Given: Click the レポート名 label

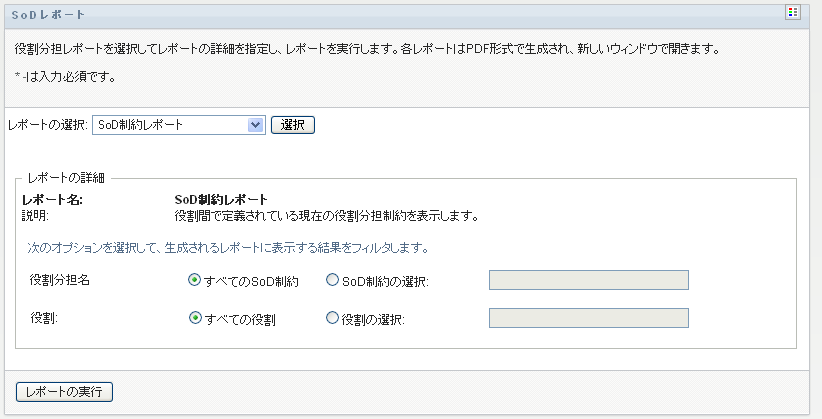Looking at the screenshot, I should tap(52, 199).
